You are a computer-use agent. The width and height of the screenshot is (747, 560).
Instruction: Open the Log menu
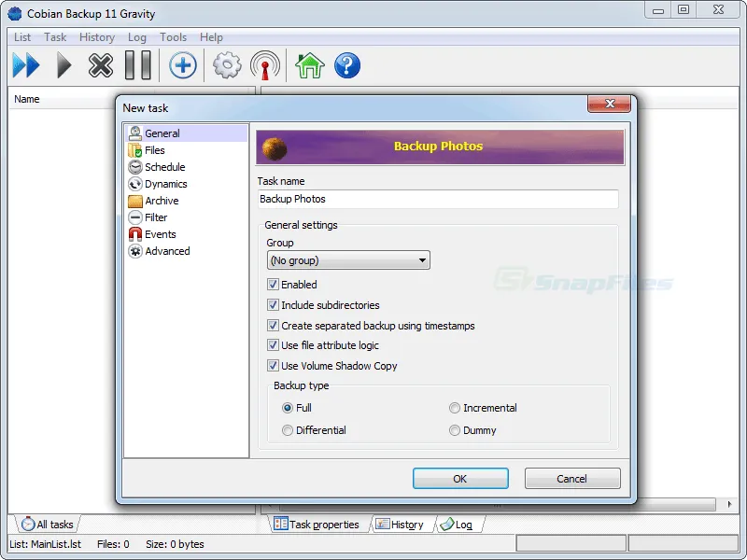[x=136, y=37]
